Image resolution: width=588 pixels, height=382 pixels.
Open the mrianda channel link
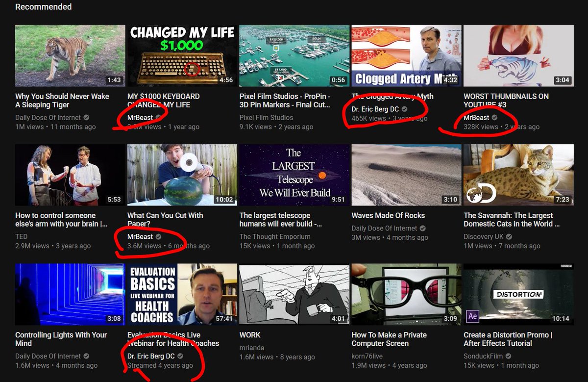(252, 348)
